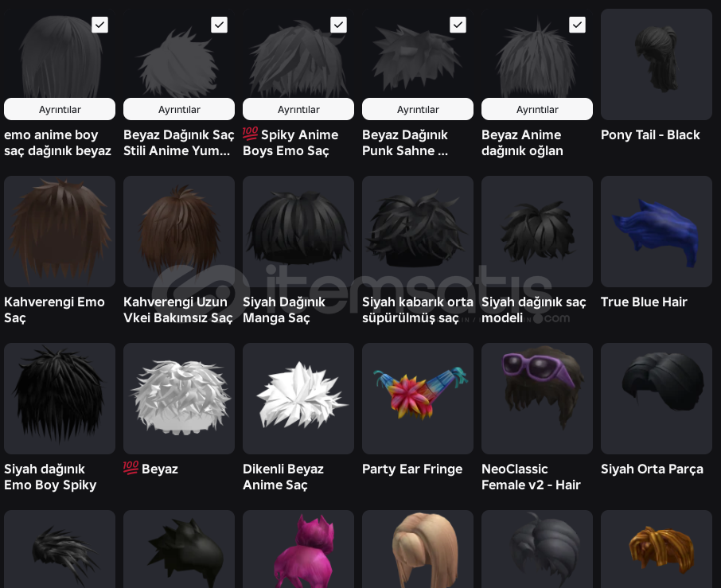The image size is (721, 588).
Task: Toggle the Spiky Anime Boys Emo Saç checkbox
Action: click(x=338, y=25)
